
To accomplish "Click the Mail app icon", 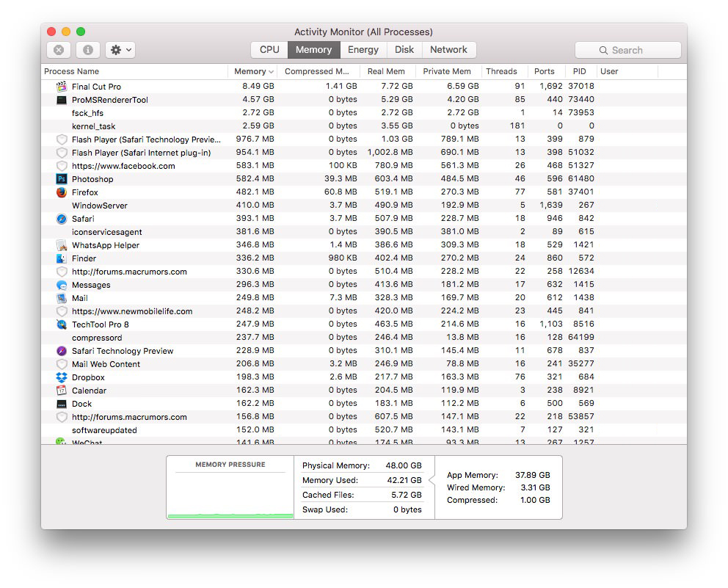I will 62,298.
